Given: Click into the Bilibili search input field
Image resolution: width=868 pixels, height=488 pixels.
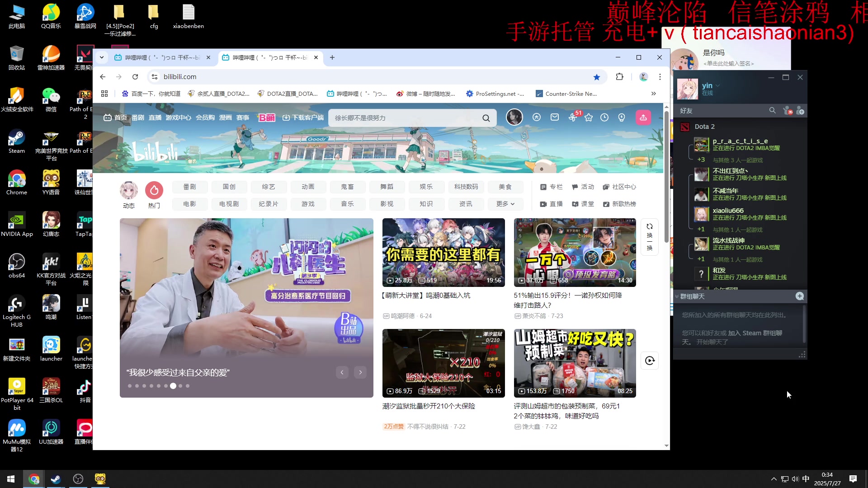Looking at the screenshot, I should pyautogui.click(x=405, y=118).
